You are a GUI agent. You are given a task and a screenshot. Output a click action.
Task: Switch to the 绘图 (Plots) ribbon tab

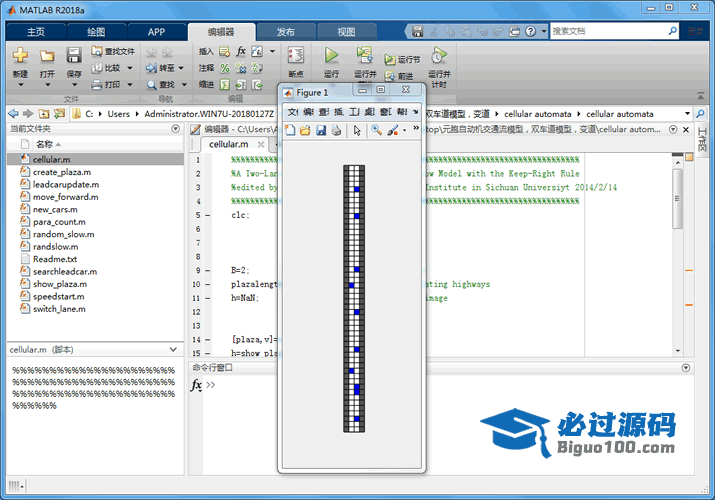tap(96, 32)
